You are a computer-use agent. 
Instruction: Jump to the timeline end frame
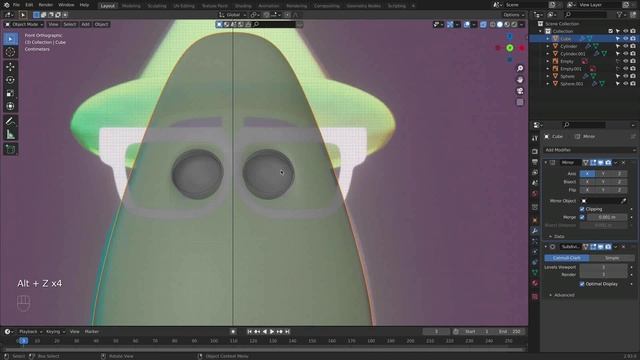(x=287, y=332)
